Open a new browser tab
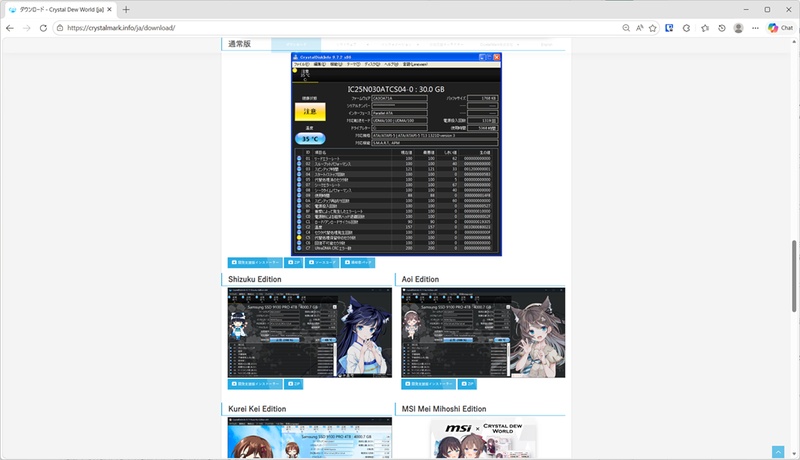Screen dimensions: 800x460 click(126, 9)
